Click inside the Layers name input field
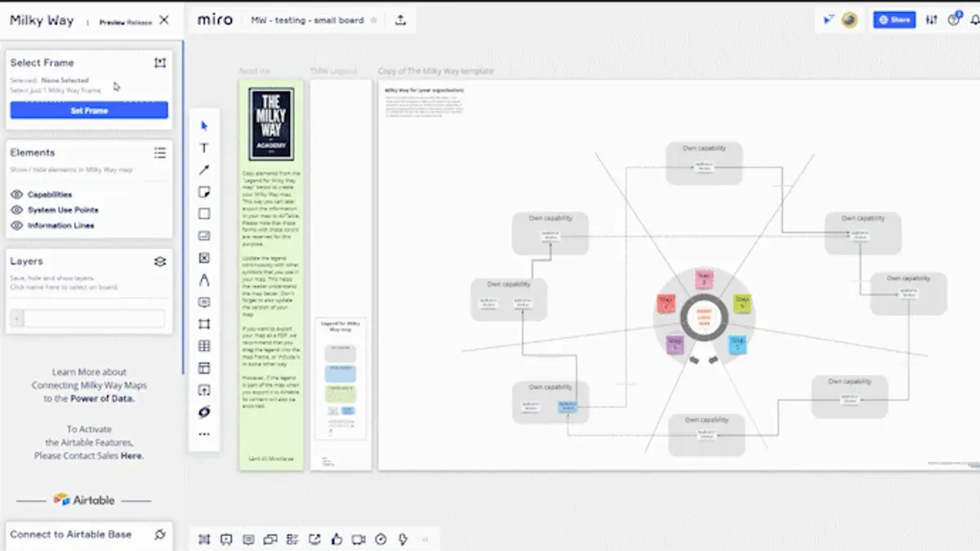The image size is (980, 551). pos(94,318)
